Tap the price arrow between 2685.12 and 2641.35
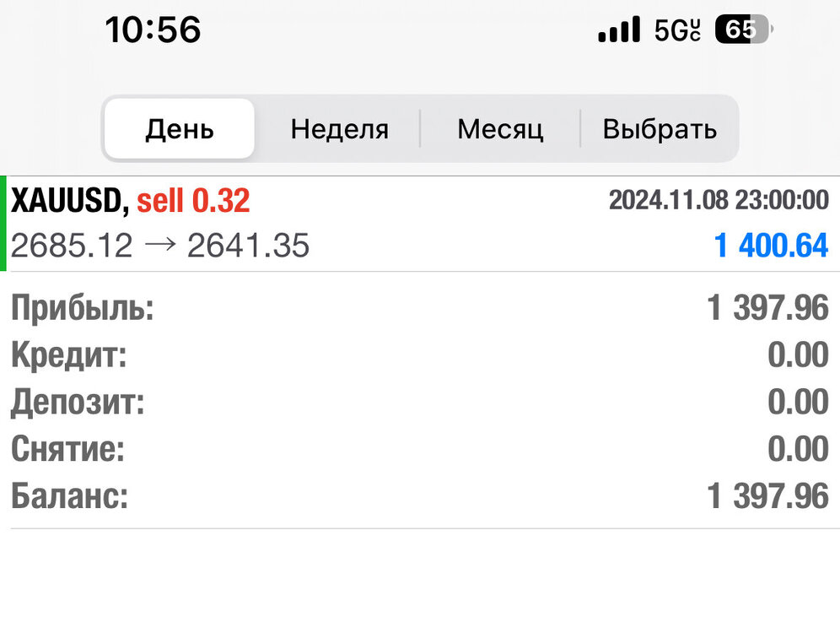Screen dimensions: 840x633 (160, 245)
